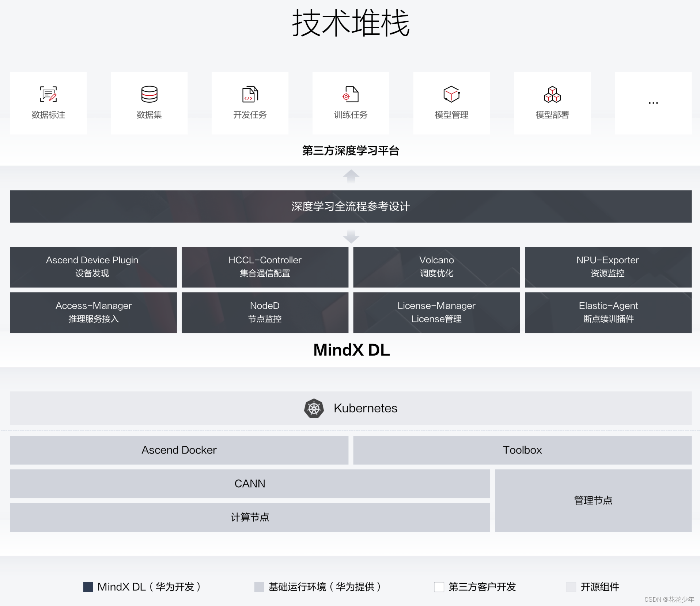Click the Kubernetes bar label
This screenshot has width=700, height=606.
366,408
